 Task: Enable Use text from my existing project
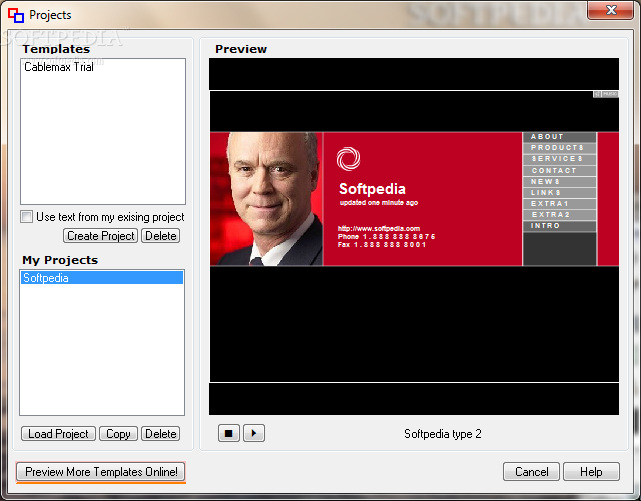(x=27, y=217)
